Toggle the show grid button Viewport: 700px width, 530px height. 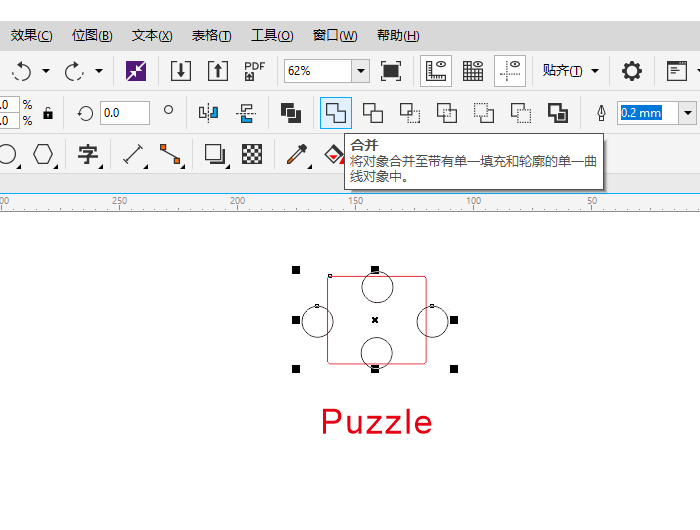473,71
